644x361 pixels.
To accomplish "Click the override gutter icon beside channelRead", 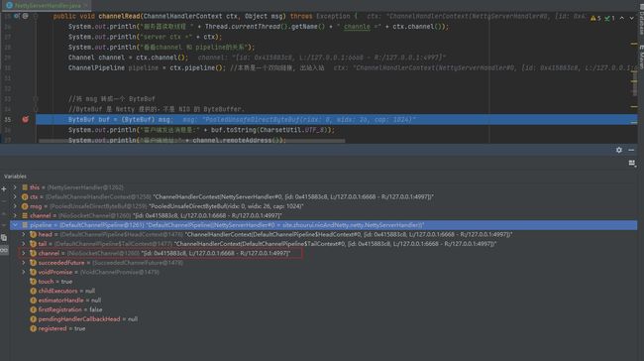I will pyautogui.click(x=17, y=16).
